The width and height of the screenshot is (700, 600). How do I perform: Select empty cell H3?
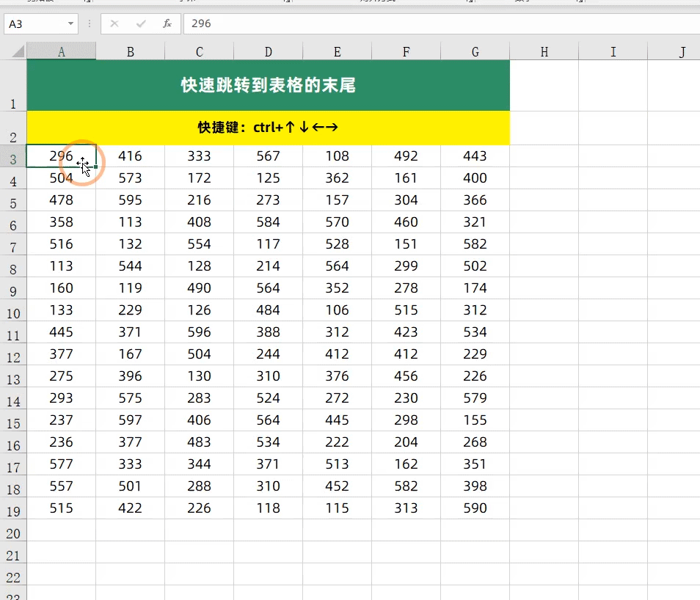click(x=544, y=156)
